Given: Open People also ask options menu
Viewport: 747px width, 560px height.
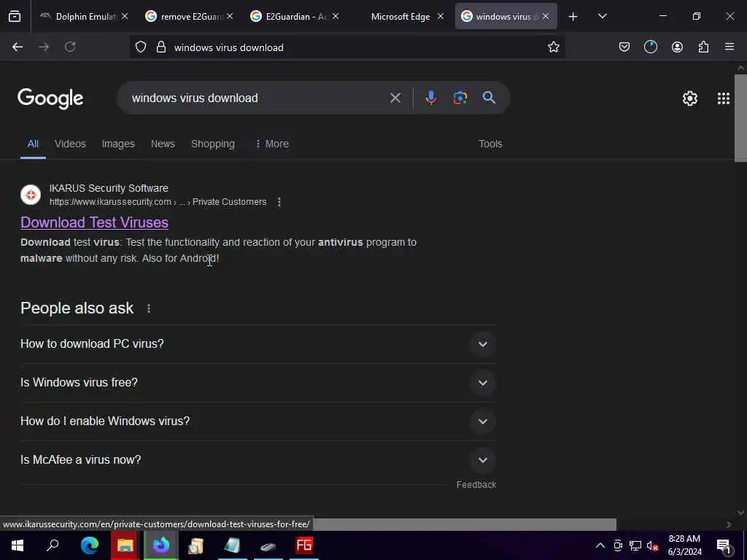Looking at the screenshot, I should click(149, 308).
